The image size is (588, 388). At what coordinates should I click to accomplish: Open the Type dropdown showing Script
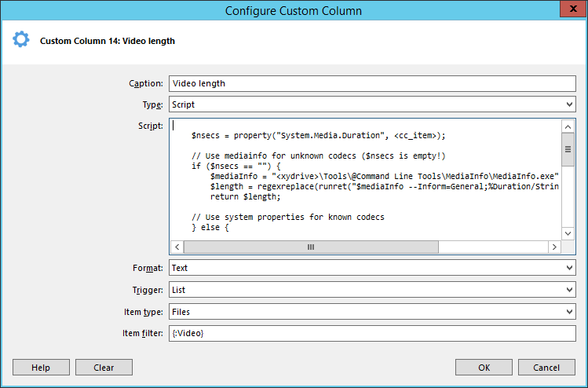(372, 104)
